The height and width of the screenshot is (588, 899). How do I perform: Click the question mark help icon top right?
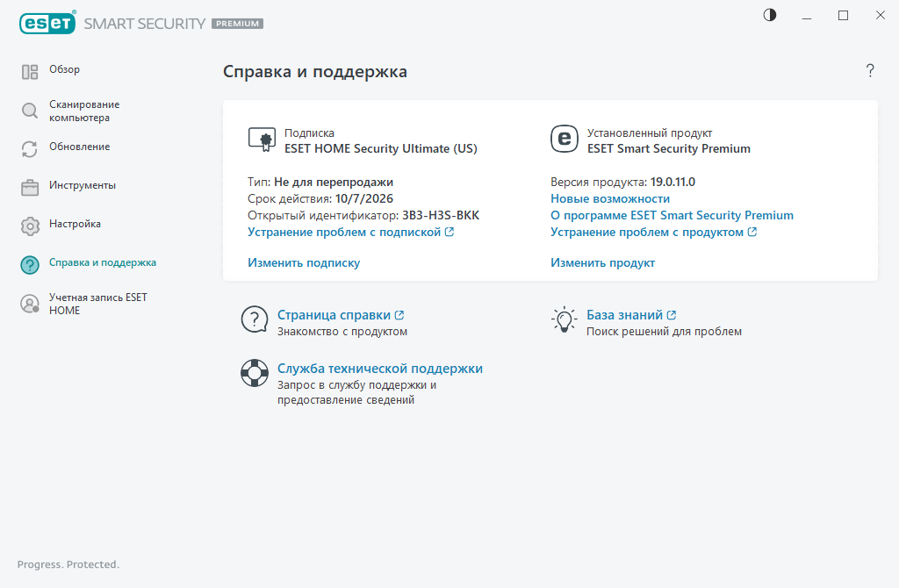coord(870,71)
